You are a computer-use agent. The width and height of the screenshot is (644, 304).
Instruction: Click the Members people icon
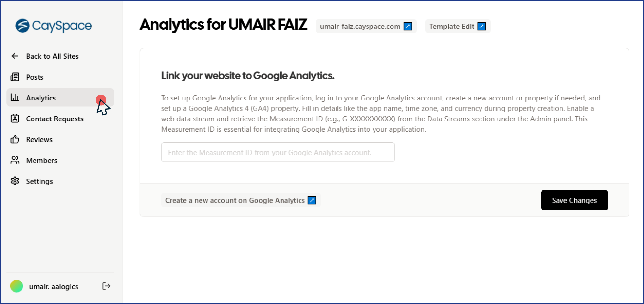pyautogui.click(x=15, y=160)
